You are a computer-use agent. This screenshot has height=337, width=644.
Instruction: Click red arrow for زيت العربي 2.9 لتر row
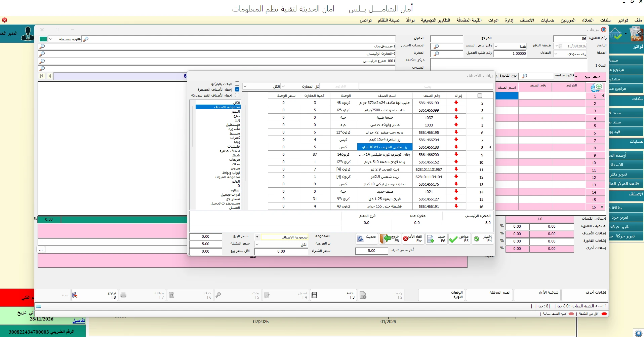click(456, 169)
